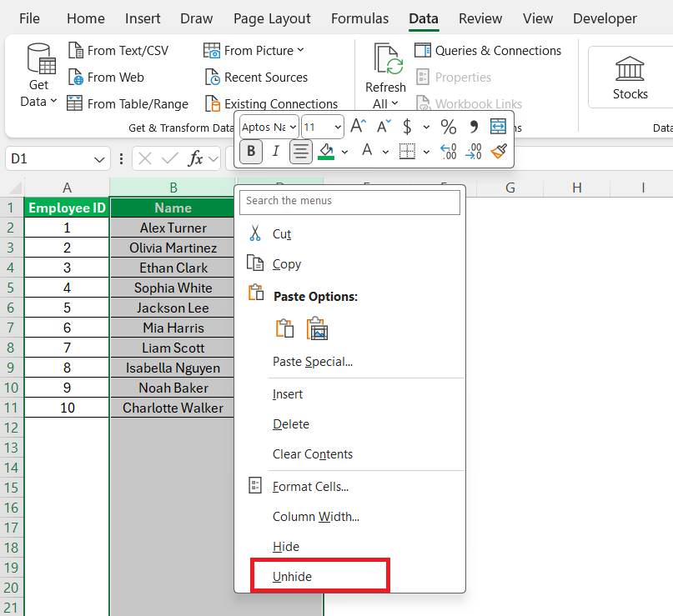The width and height of the screenshot is (673, 616).
Task: Select column A header
Action: (x=67, y=188)
